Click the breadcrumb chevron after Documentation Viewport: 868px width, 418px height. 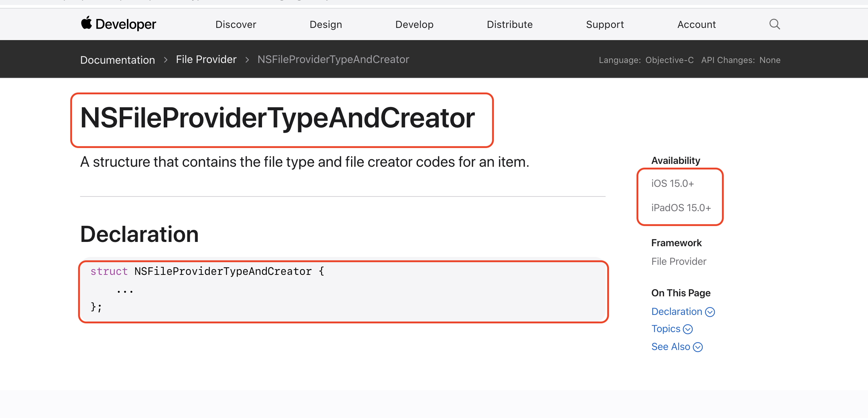166,60
